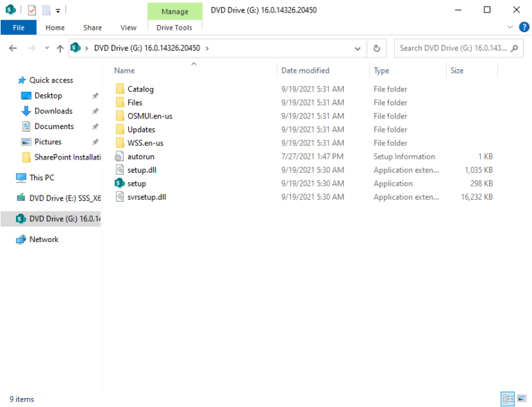Open the recent locations dropdown arrow

(47, 49)
